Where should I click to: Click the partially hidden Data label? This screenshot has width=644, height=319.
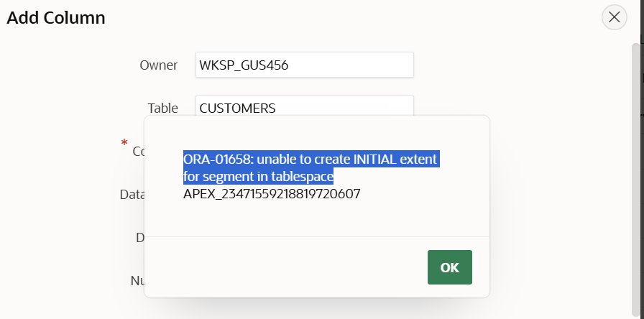132,194
